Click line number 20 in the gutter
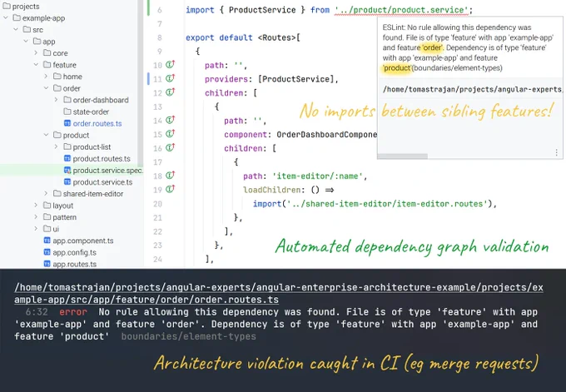The image size is (566, 392). point(158,204)
